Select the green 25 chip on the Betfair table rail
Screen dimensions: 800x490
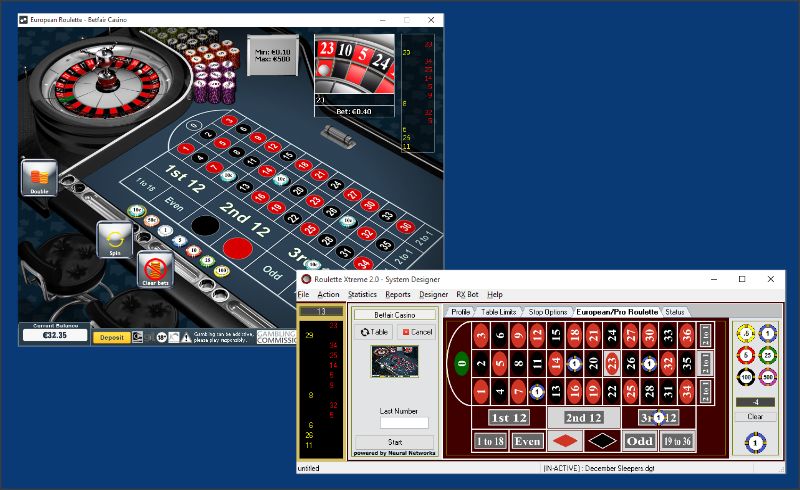pos(207,261)
